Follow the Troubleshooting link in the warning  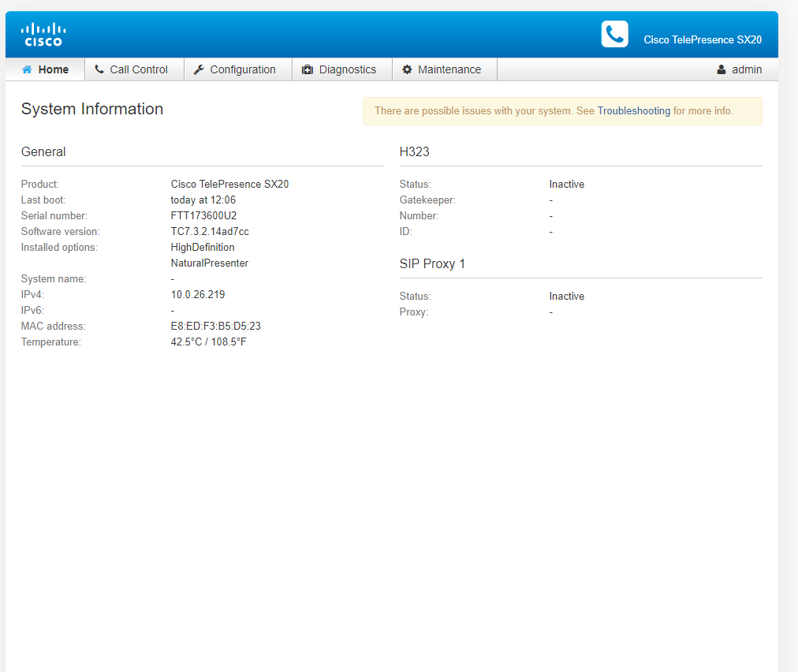click(x=633, y=111)
